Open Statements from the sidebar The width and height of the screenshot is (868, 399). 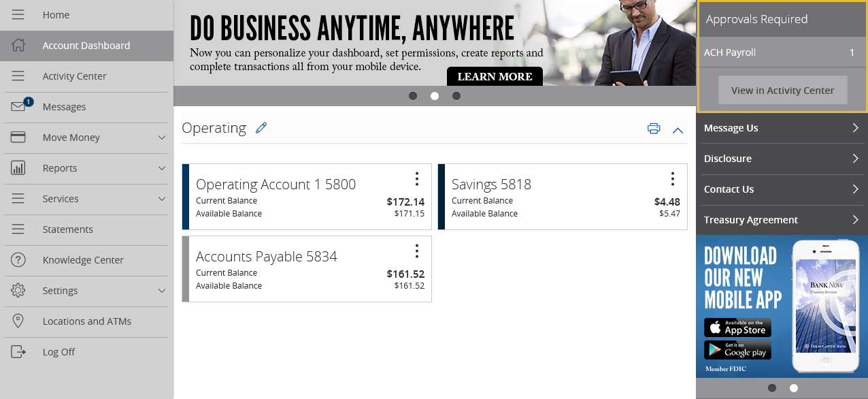click(86, 229)
